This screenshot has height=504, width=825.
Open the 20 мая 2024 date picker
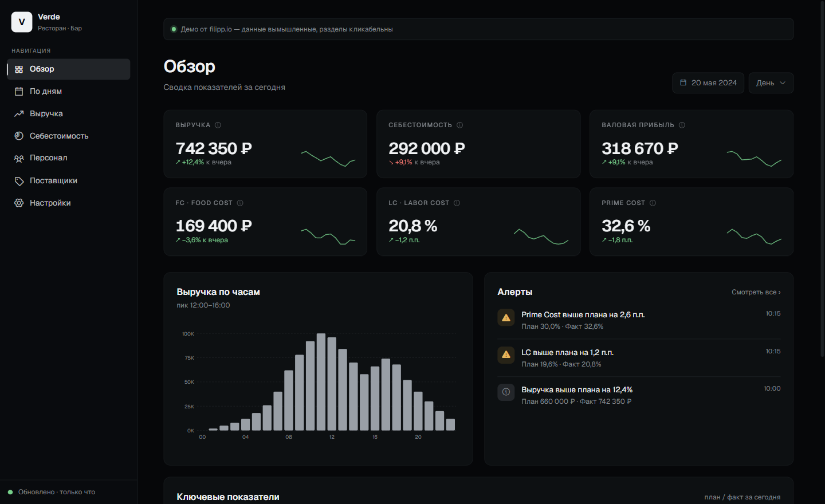point(708,83)
